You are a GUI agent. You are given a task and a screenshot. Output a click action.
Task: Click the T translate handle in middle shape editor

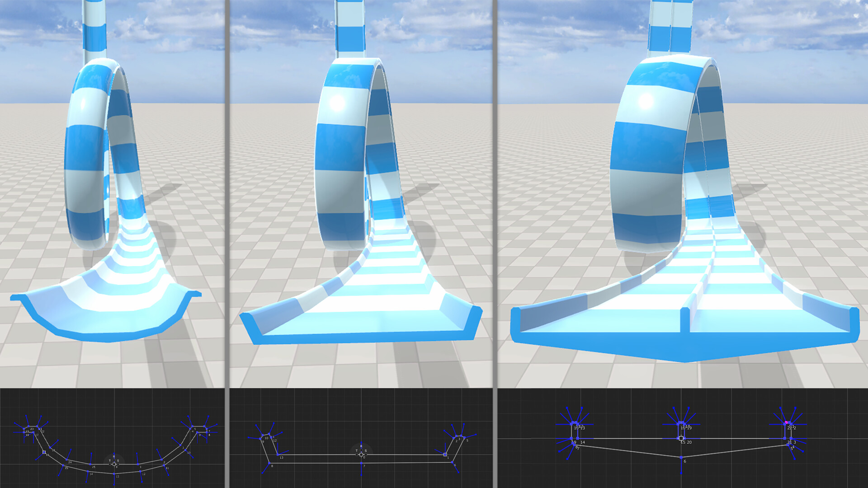pyautogui.click(x=357, y=455)
